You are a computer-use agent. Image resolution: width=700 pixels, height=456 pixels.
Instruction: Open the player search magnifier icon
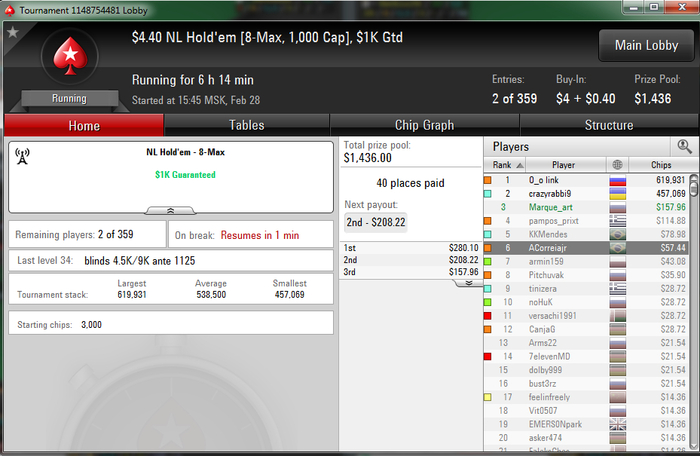(x=684, y=146)
